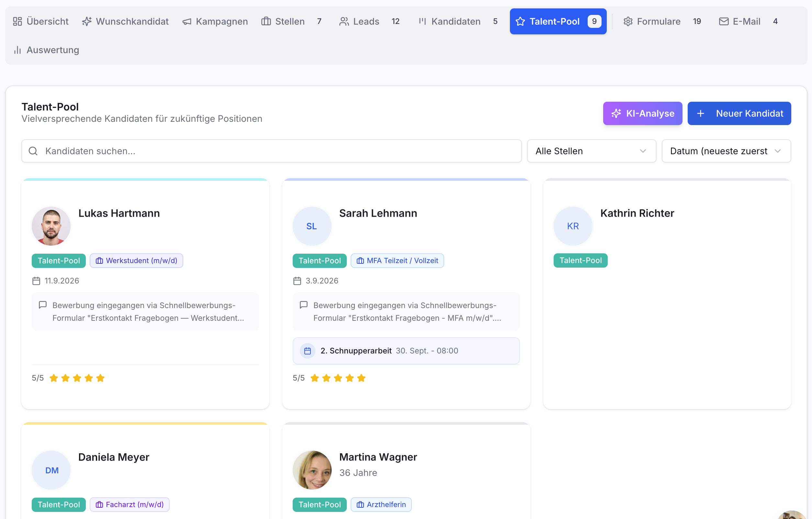
Task: Click calendar icon next to 3.9.2026
Action: pyautogui.click(x=297, y=281)
